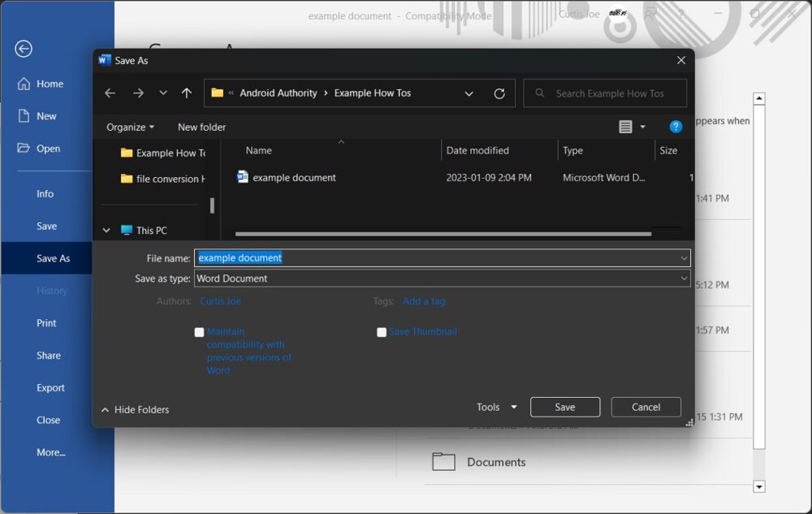The height and width of the screenshot is (514, 812).
Task: Enable Maintain compatibility with previous versions checkbox
Action: (x=200, y=332)
